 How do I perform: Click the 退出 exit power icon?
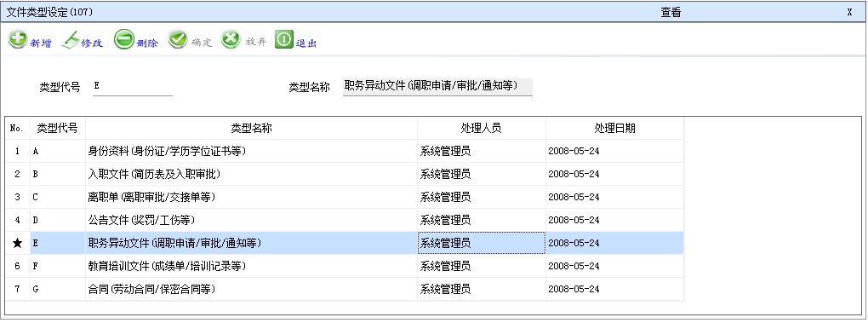point(283,39)
